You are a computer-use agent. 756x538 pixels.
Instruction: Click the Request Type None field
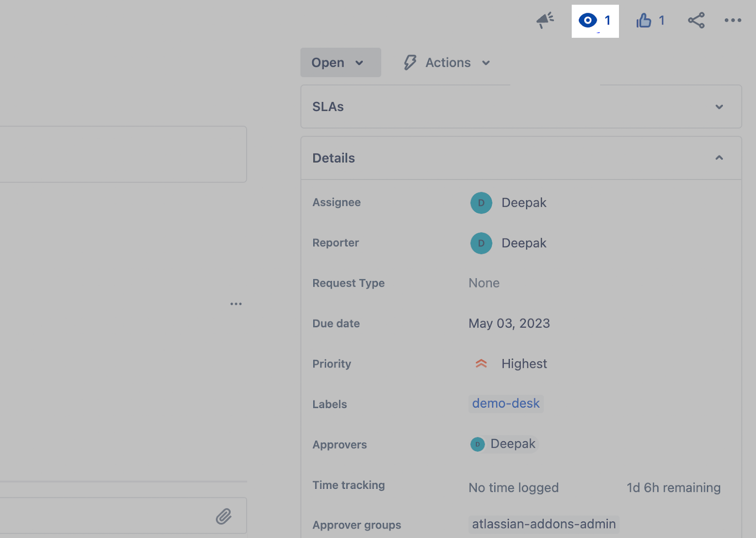coord(484,283)
